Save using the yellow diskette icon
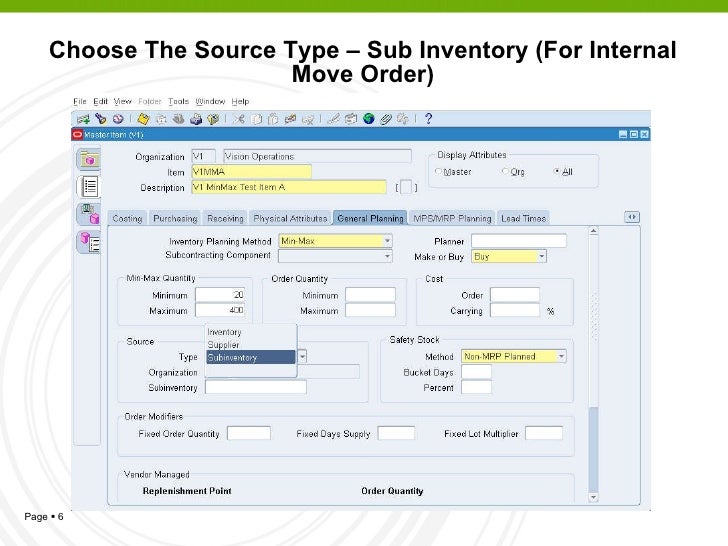The width and height of the screenshot is (728, 546). tap(143, 119)
